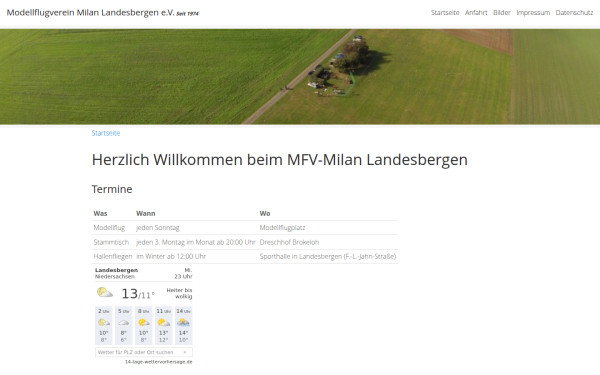This screenshot has width=600, height=375.
Task: Click the 'Stammtisch' table cell
Action: 111,242
